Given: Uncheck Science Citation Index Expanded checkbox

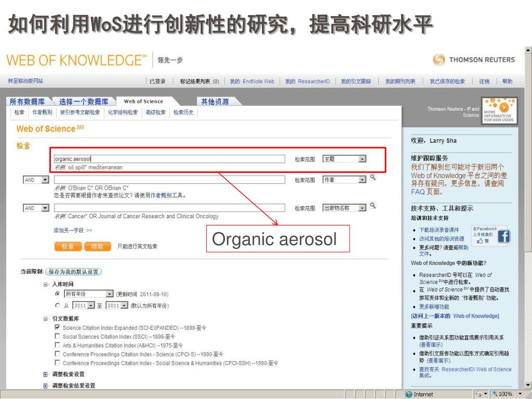Looking at the screenshot, I should 57,327.
